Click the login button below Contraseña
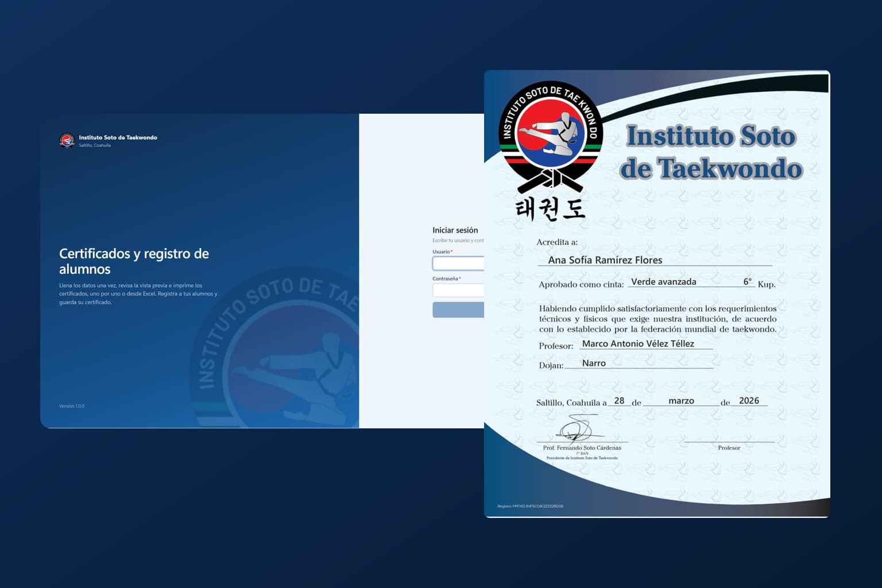The width and height of the screenshot is (882, 588). click(x=458, y=310)
